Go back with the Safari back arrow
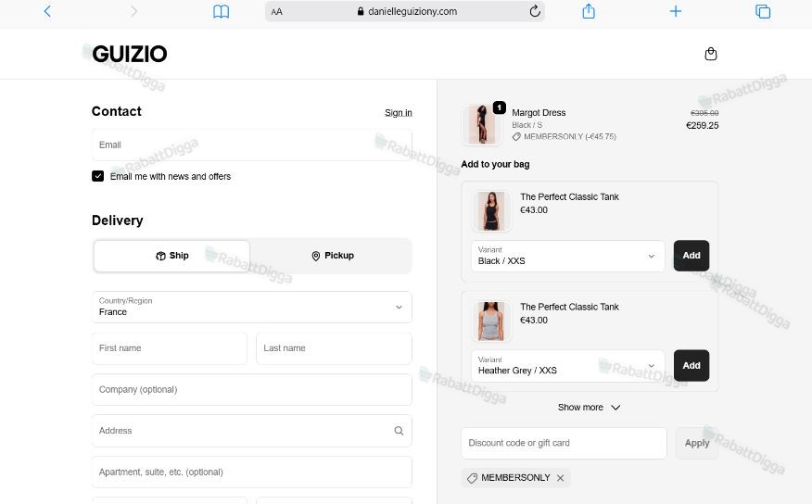 tap(47, 11)
